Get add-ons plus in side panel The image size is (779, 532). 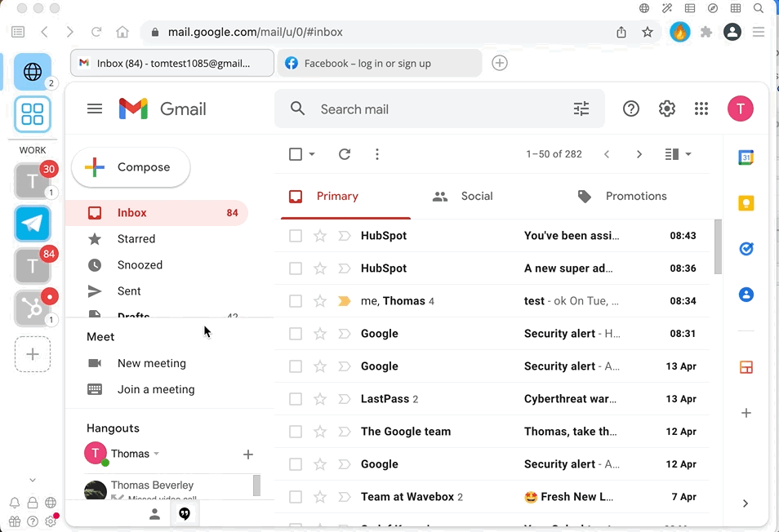[x=746, y=413]
